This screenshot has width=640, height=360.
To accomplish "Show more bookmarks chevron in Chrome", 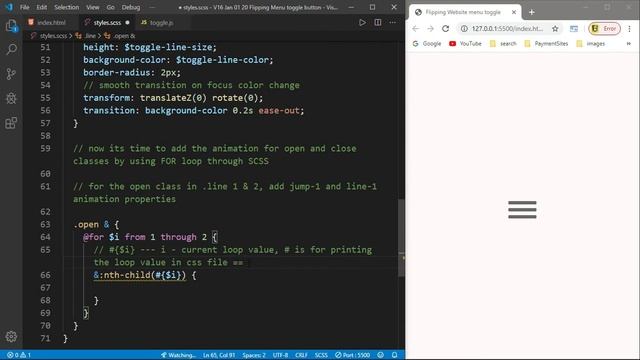I will [629, 43].
